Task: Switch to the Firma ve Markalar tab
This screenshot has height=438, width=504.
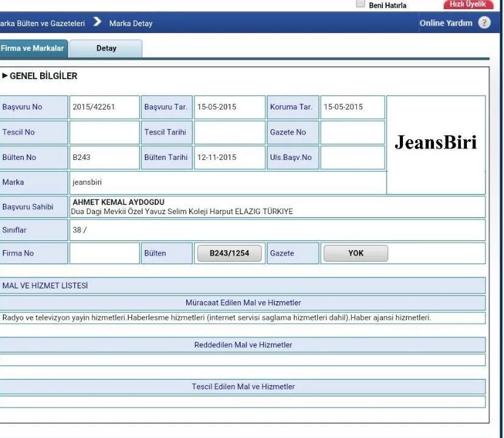Action: pos(33,48)
